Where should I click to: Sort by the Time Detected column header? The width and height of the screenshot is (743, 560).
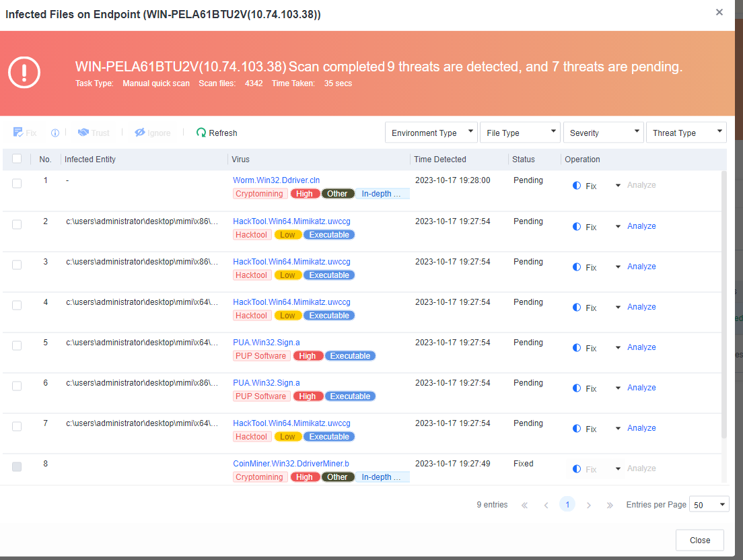click(x=440, y=160)
